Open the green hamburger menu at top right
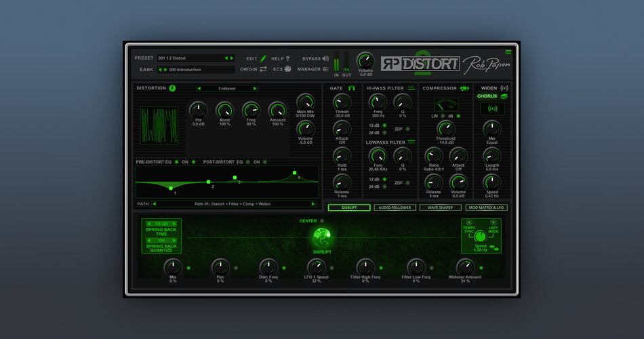Screen dimensions: 644x339 click(x=508, y=52)
